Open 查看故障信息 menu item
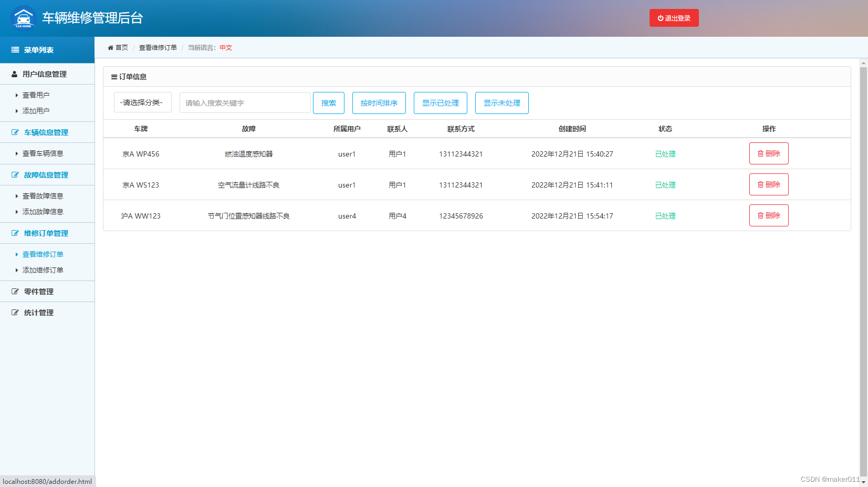868x487 pixels. [x=43, y=196]
